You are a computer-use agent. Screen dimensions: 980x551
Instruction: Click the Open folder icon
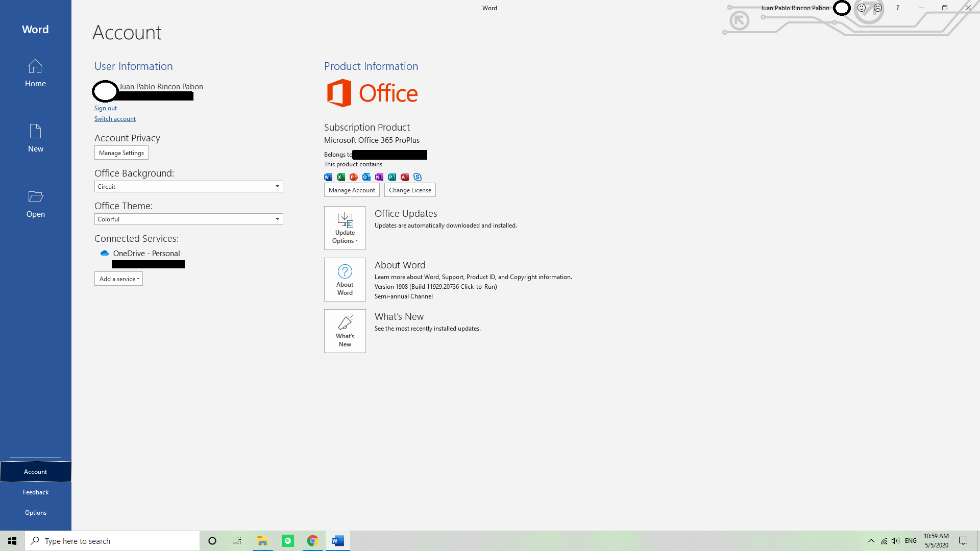[35, 197]
